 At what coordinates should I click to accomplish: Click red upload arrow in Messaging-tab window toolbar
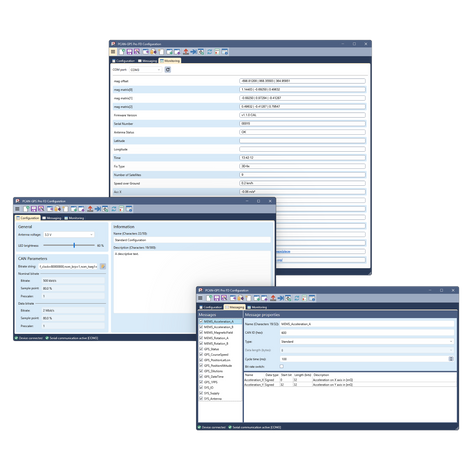(x=273, y=298)
